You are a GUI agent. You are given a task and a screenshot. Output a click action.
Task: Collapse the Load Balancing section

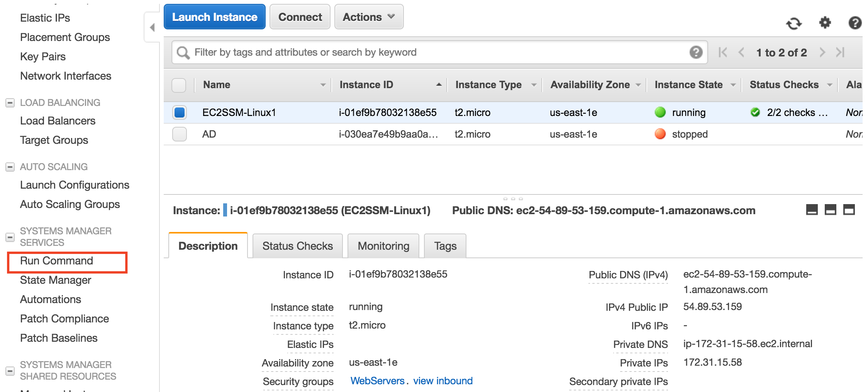[10, 103]
